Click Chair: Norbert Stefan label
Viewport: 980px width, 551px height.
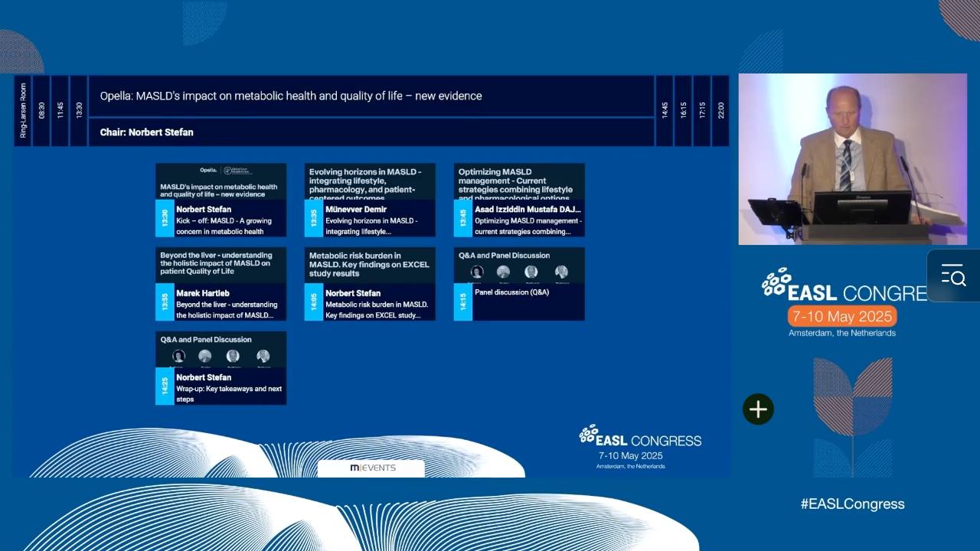click(x=147, y=132)
